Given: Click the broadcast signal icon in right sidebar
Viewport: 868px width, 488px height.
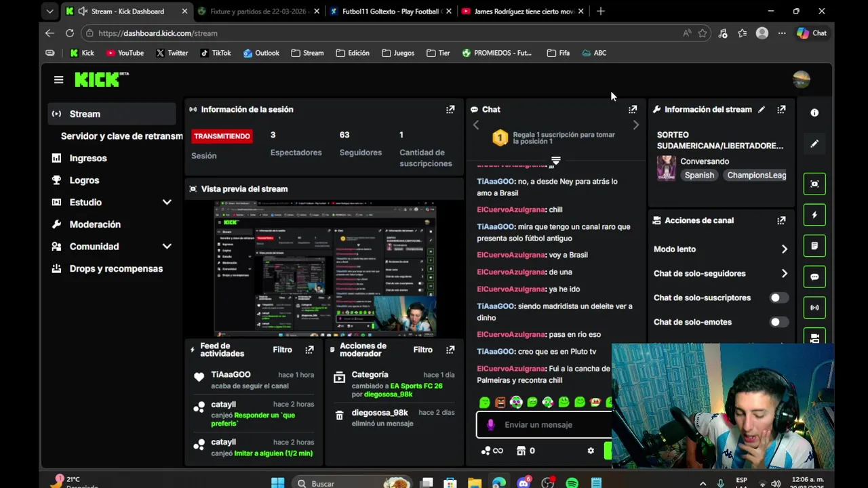Looking at the screenshot, I should click(x=814, y=307).
